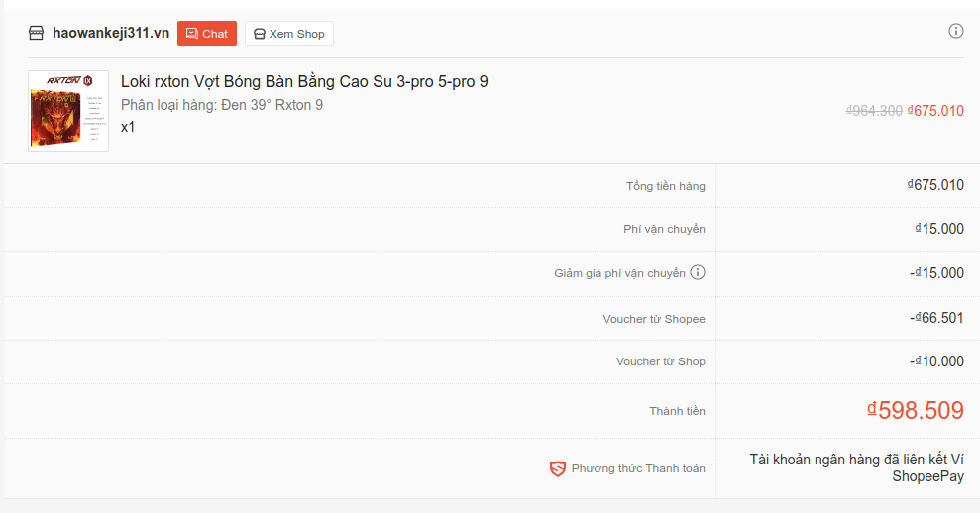Click the shop storefront icon beside haowankeji311.vn
980x513 pixels.
[37, 33]
